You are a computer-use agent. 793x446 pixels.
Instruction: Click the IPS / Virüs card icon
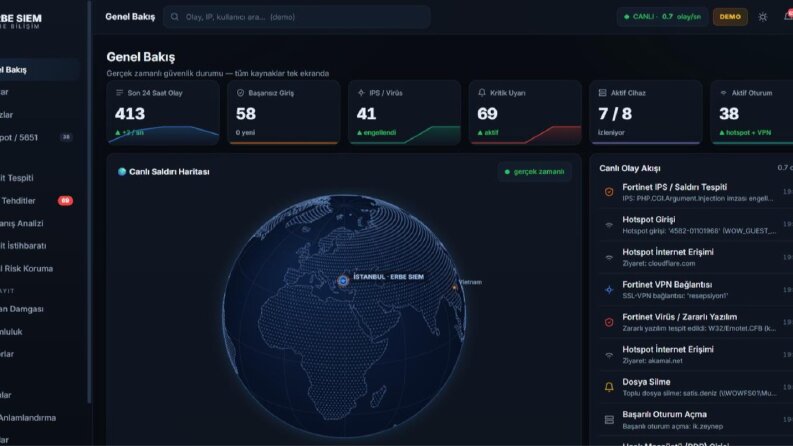click(x=361, y=93)
